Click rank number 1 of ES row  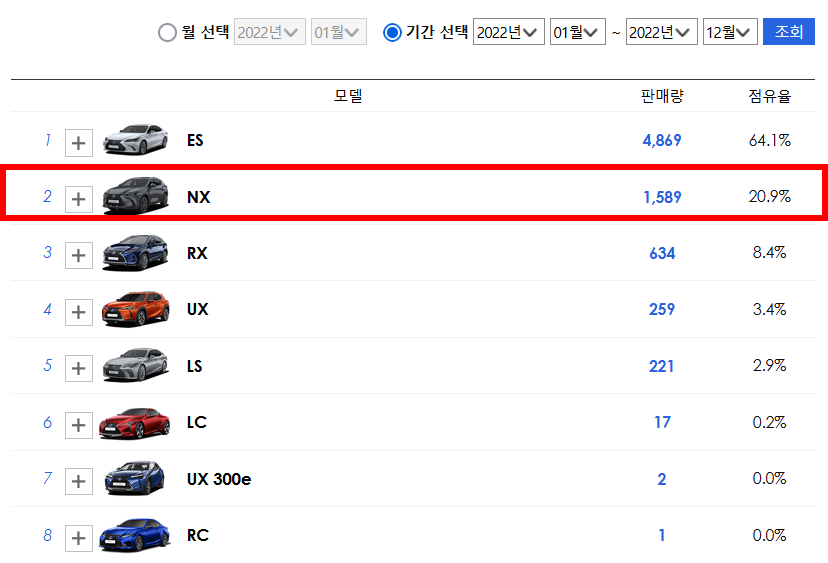48,140
